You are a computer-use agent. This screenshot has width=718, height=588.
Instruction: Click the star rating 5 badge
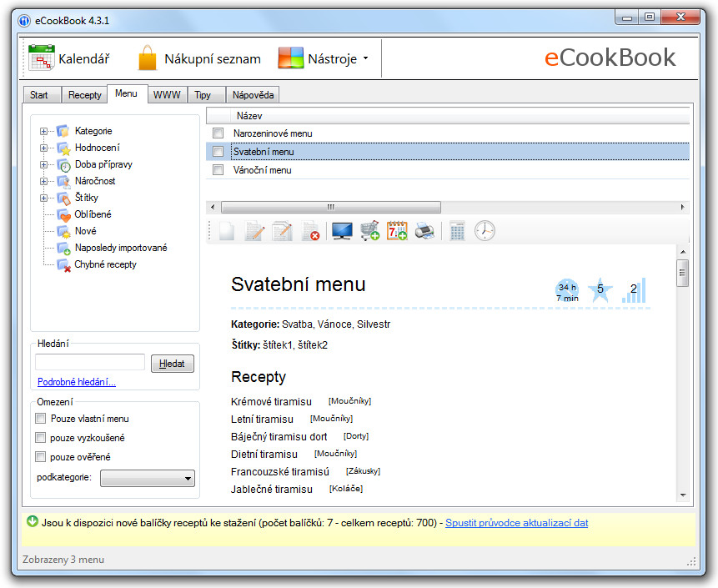tap(600, 289)
